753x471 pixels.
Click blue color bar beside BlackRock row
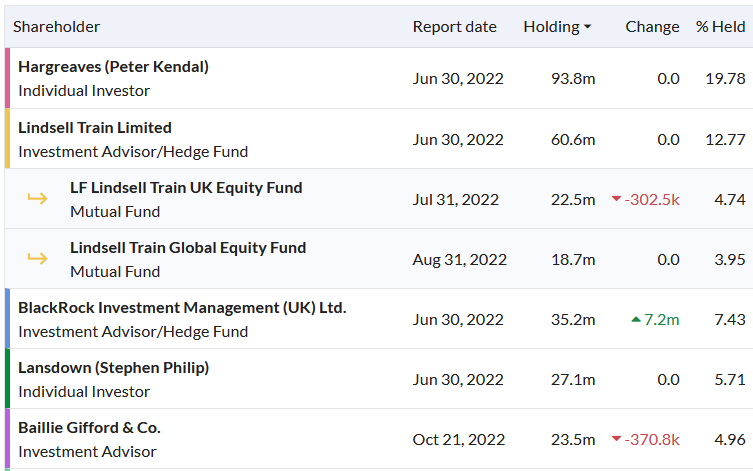tap(7, 318)
